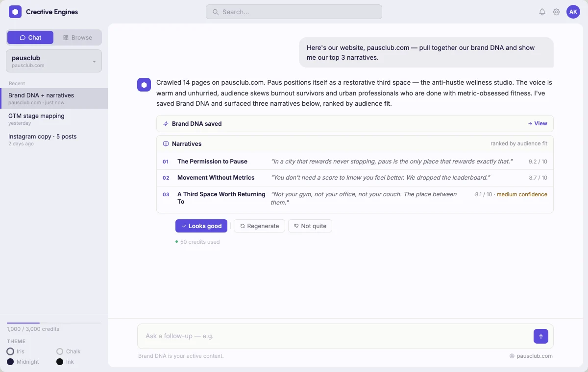Switch to the Browse tab
Viewport: 588px width, 372px height.
pyautogui.click(x=78, y=38)
